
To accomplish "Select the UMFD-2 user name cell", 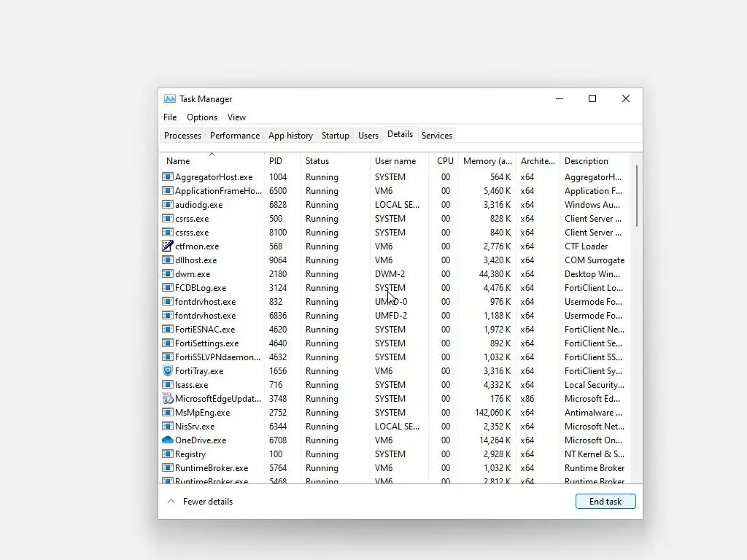I will coord(391,315).
